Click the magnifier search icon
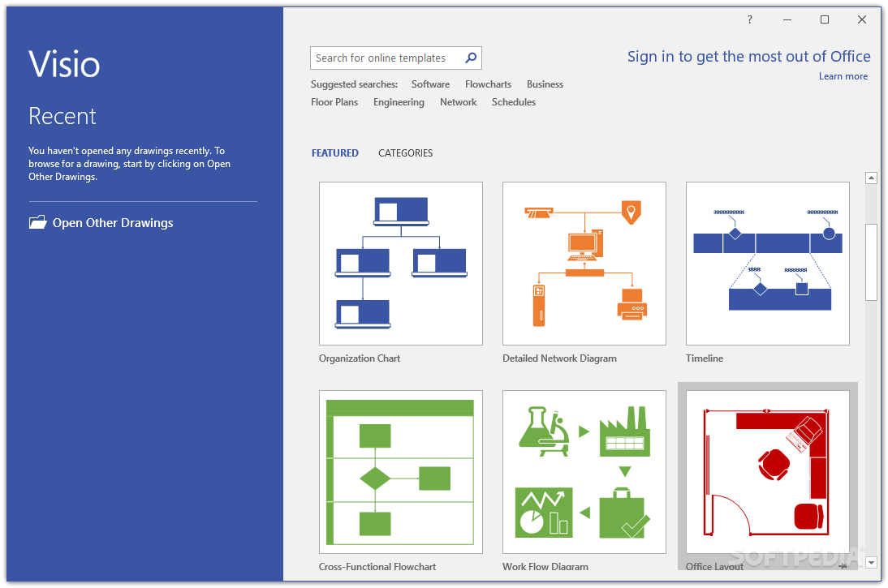Viewport: 888px width, 588px height. (x=471, y=58)
